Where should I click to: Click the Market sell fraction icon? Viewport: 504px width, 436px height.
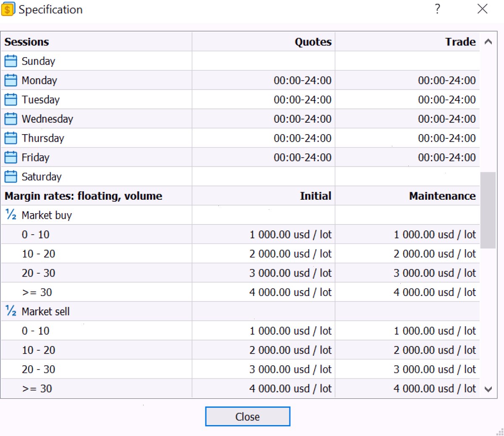click(11, 311)
